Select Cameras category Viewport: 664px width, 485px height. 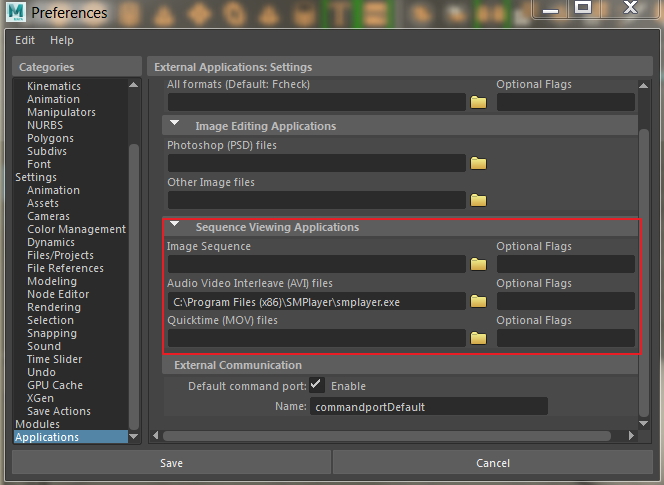(48, 216)
